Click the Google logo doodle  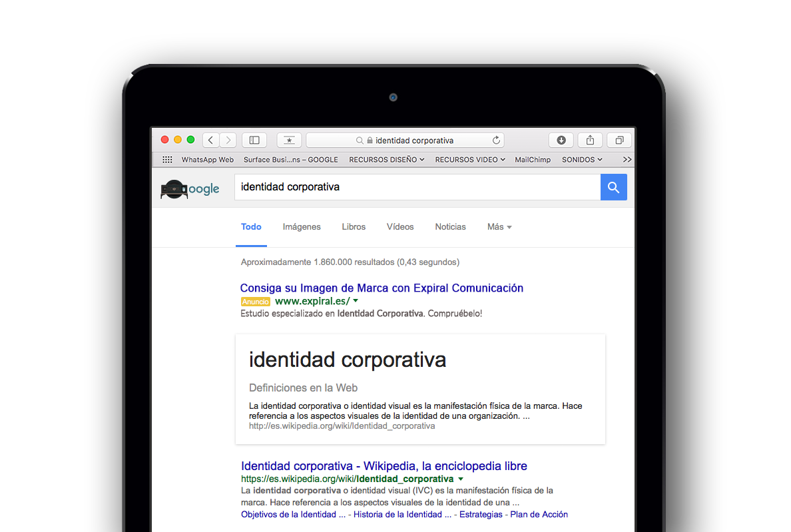190,189
